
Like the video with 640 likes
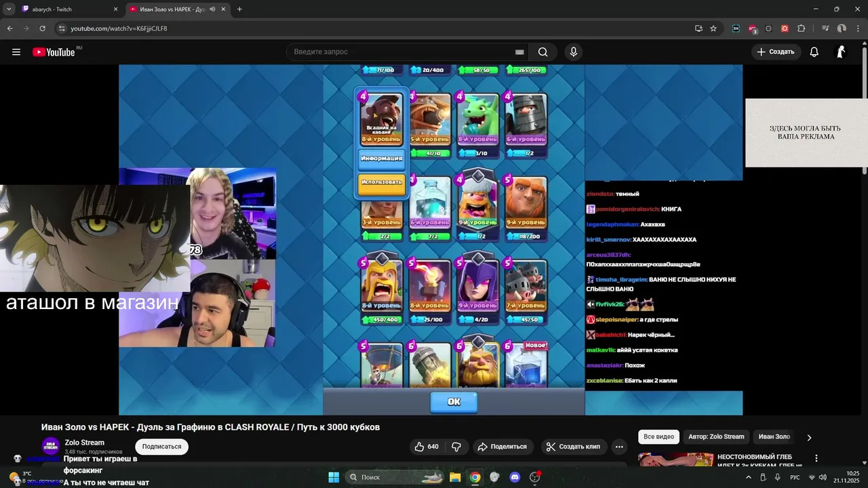click(x=427, y=447)
